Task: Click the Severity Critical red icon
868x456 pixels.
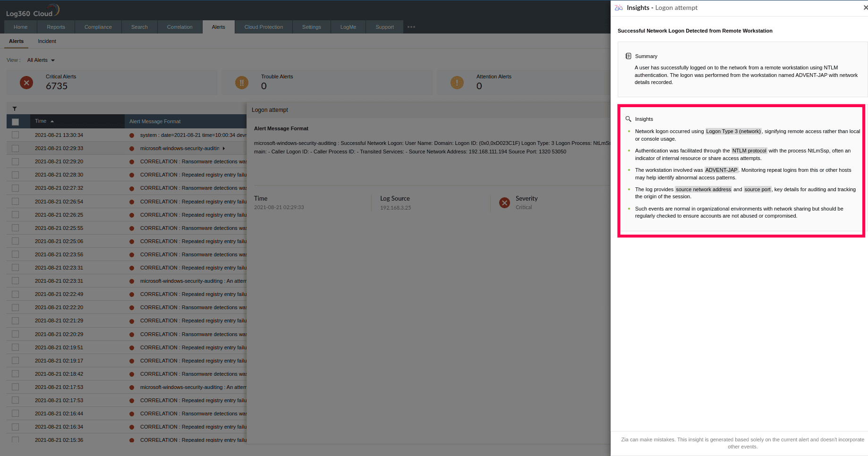Action: [x=505, y=203]
